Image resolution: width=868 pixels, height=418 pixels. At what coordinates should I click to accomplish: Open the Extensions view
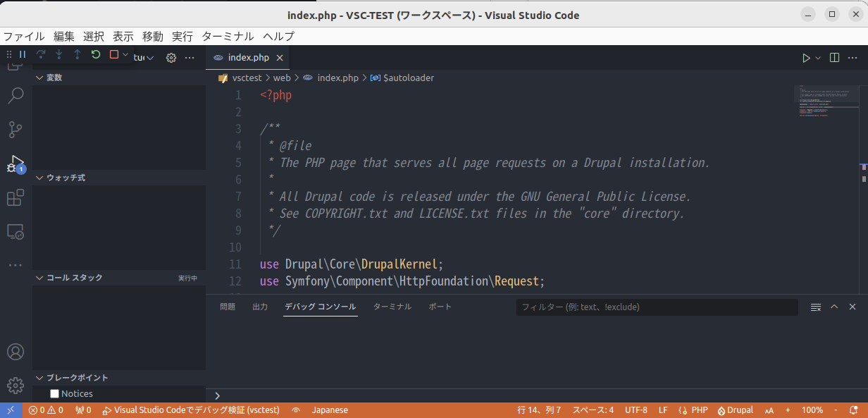click(15, 198)
